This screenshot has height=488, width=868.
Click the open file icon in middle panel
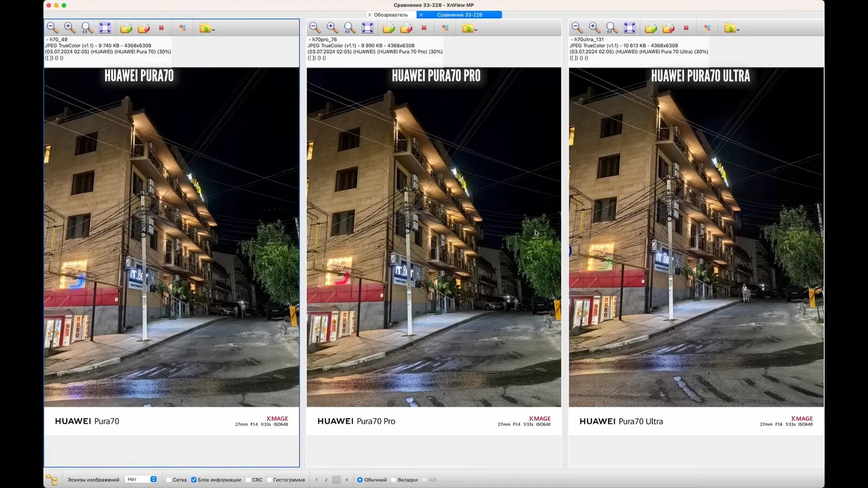(389, 28)
